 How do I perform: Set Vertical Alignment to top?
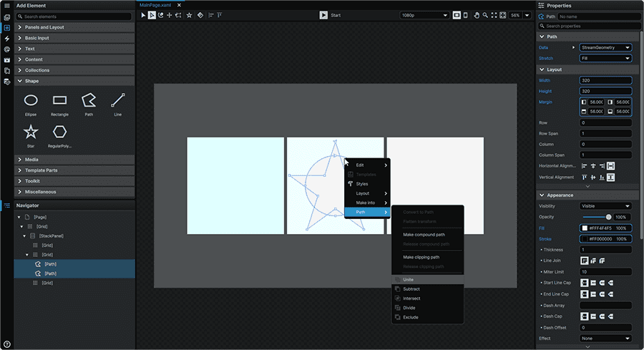pos(585,177)
